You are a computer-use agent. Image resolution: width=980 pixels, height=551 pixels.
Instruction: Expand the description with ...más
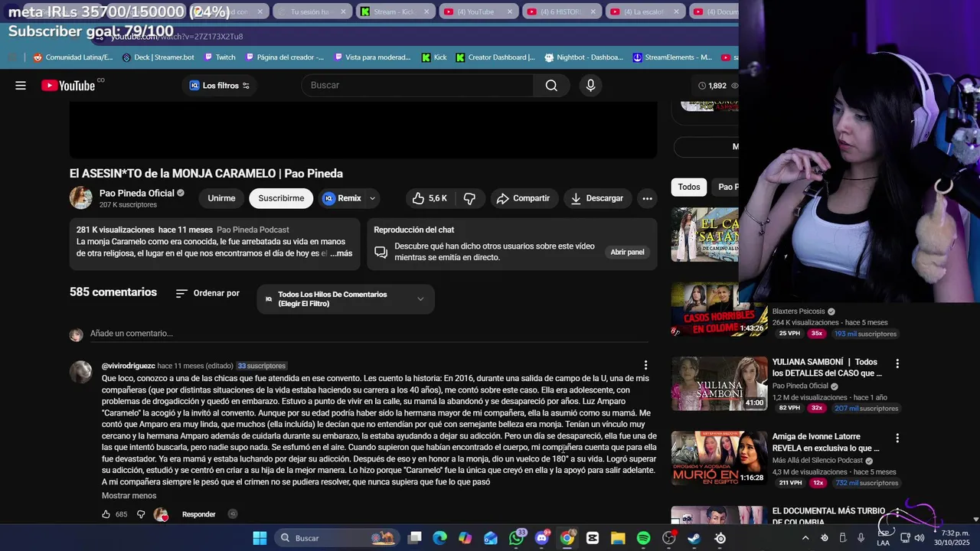pyautogui.click(x=341, y=253)
